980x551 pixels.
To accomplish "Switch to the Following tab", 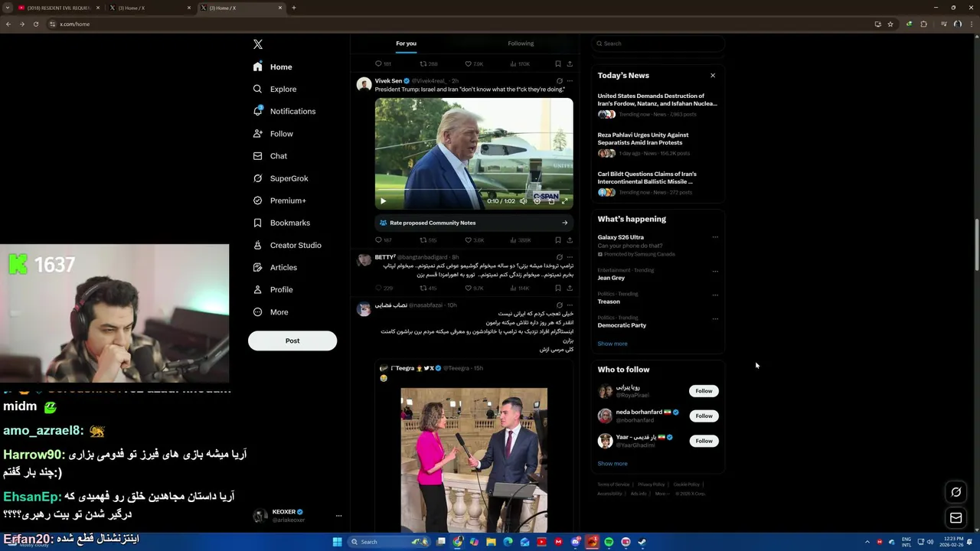I will (x=521, y=44).
